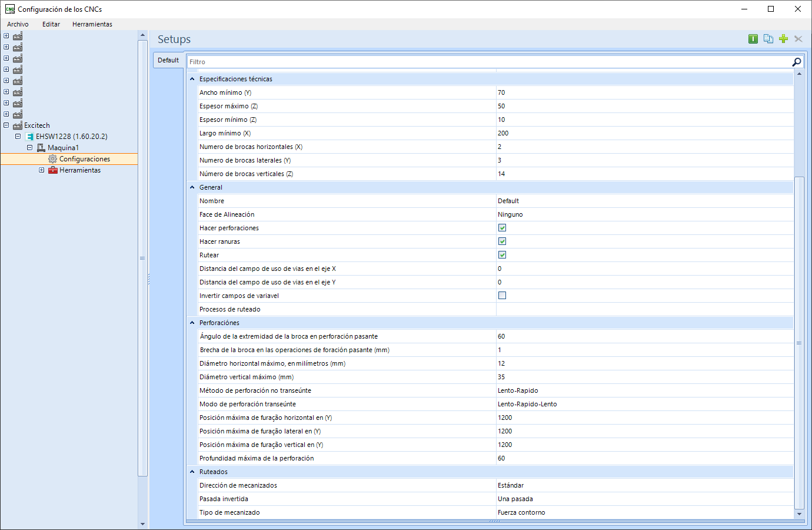Click the red Herramientas toolbox icon
This screenshot has height=530, width=812.
pyautogui.click(x=53, y=170)
